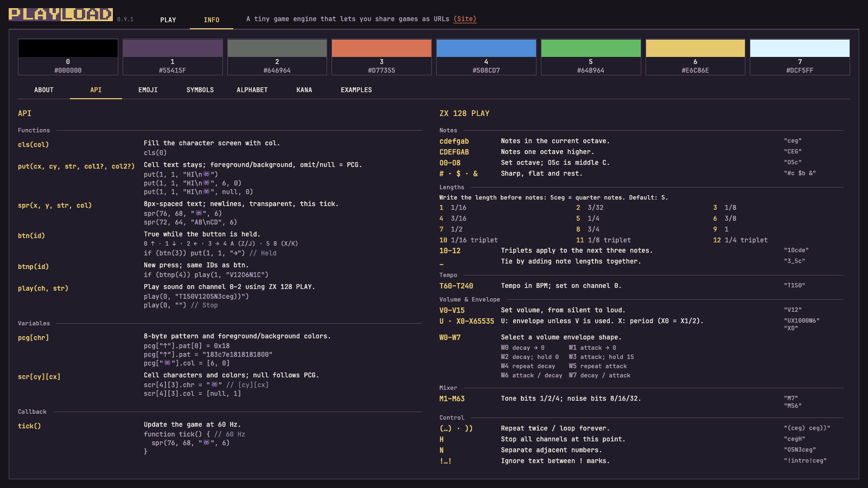868x488 pixels.
Task: Click the btn(id) function name
Action: point(31,236)
